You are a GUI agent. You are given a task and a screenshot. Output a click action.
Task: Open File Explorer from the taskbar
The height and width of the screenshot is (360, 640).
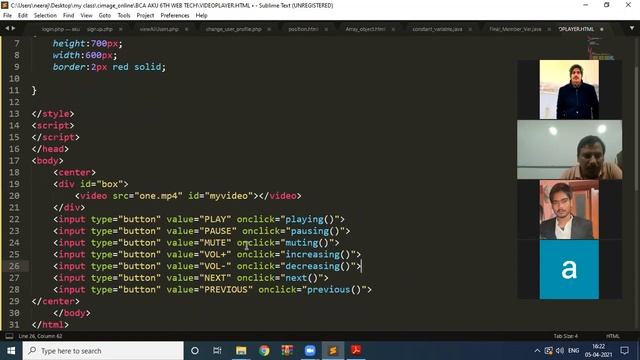241,351
